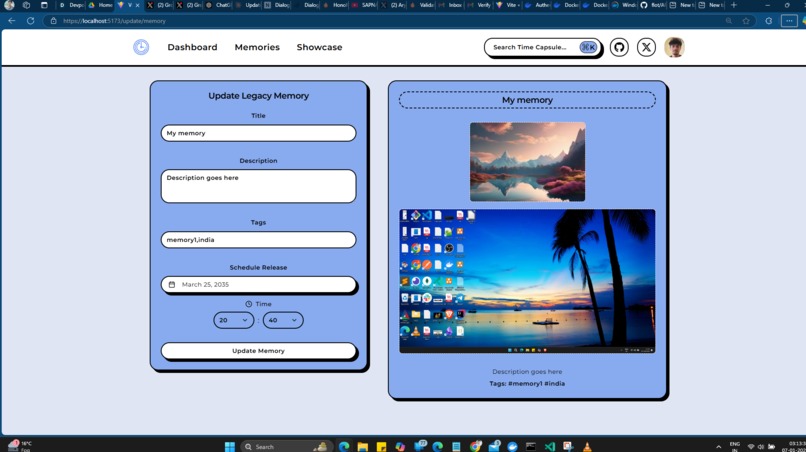
Task: Open the terminal icon in taskbar
Action: click(x=530, y=446)
